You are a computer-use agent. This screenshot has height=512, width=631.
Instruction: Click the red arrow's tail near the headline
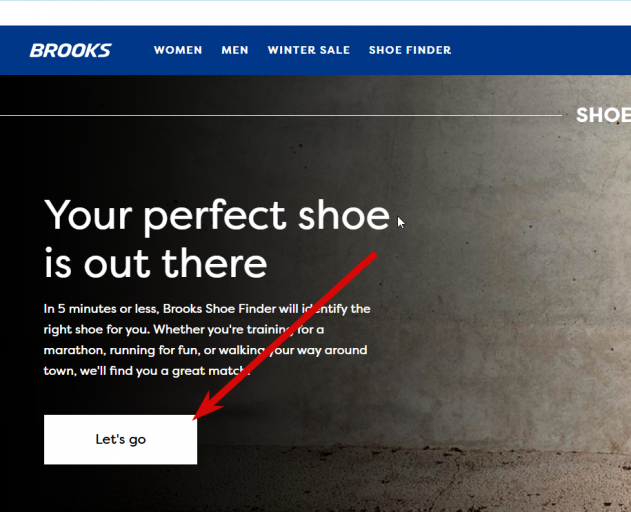368,260
